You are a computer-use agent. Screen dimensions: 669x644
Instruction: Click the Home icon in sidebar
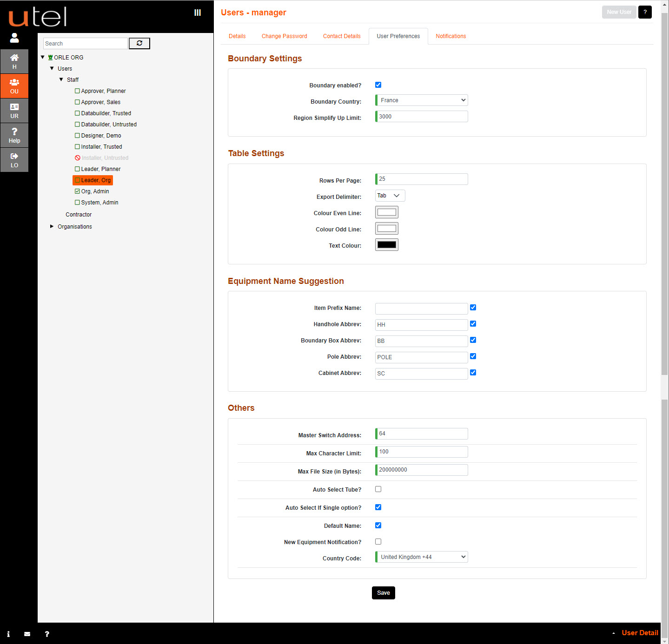(x=14, y=61)
